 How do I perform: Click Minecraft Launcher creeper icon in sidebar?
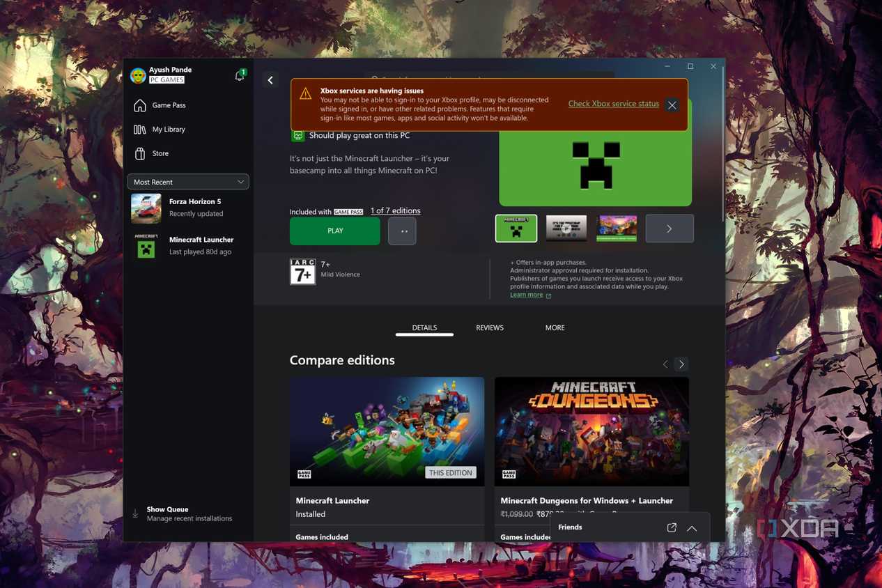coord(146,246)
